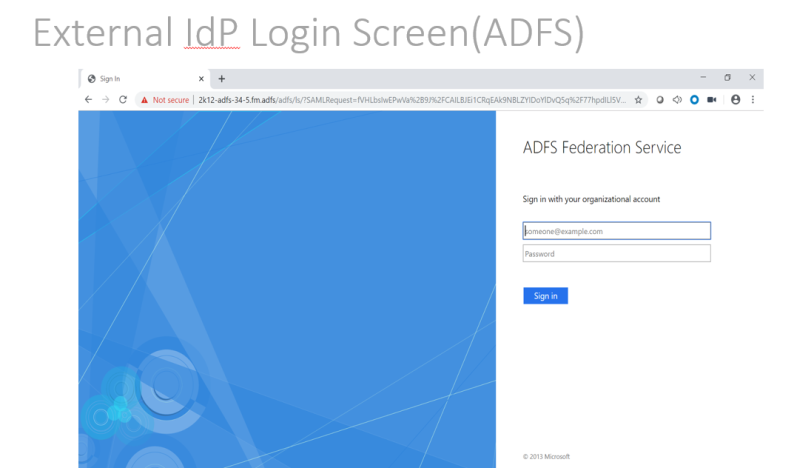This screenshot has height=468, width=794.
Task: Click the browser forward arrow
Action: tap(105, 100)
